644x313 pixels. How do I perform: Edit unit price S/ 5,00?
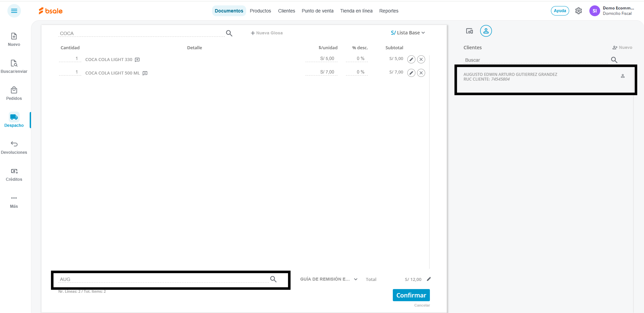(x=321, y=59)
